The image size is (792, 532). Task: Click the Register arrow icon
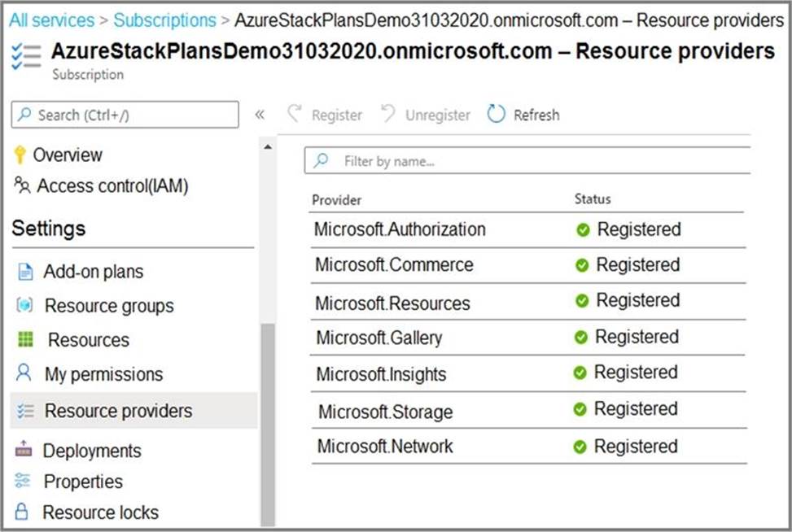[295, 113]
